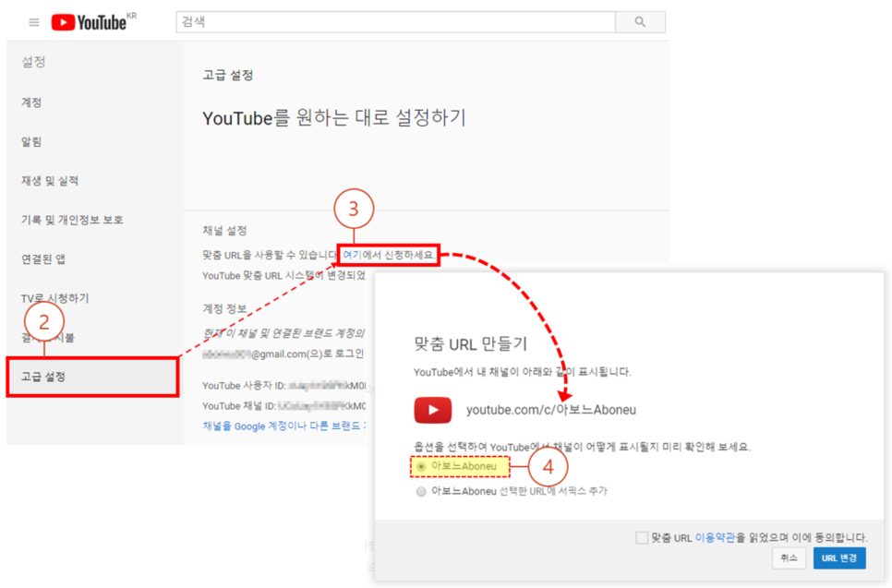Click 고급 설정 page title

pos(228,75)
